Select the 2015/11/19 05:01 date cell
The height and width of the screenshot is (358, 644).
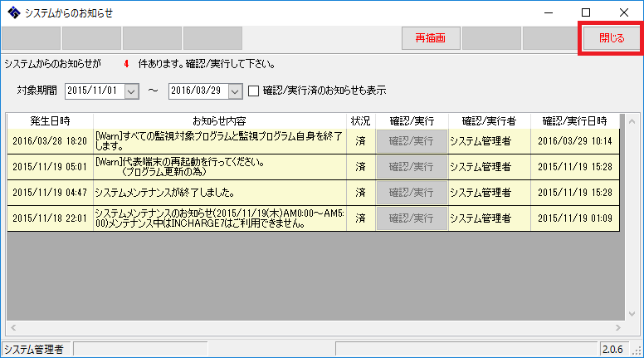coord(50,167)
